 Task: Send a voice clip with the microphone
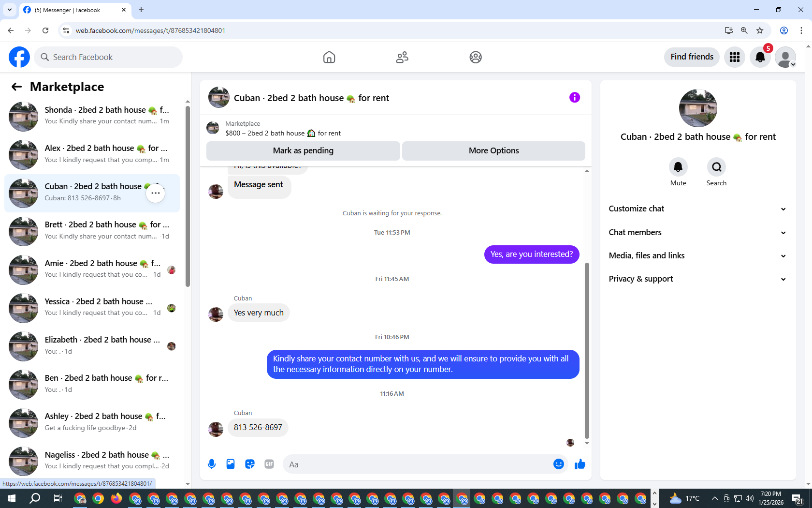[x=212, y=464]
